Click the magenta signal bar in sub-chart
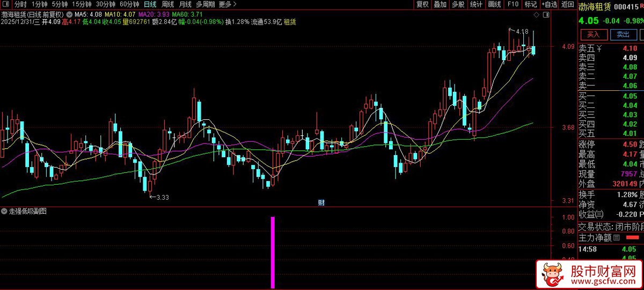Screen dimensions: 644x290 click(273, 252)
